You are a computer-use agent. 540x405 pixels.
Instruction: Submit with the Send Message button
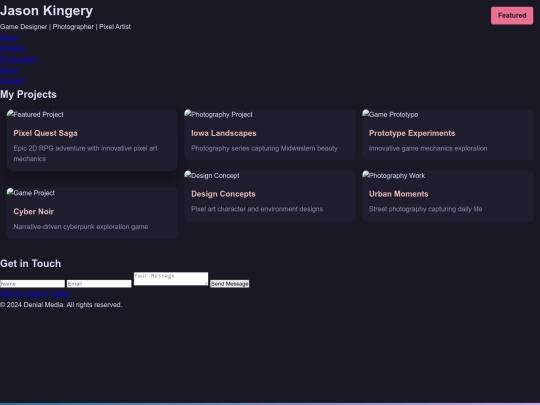[230, 284]
